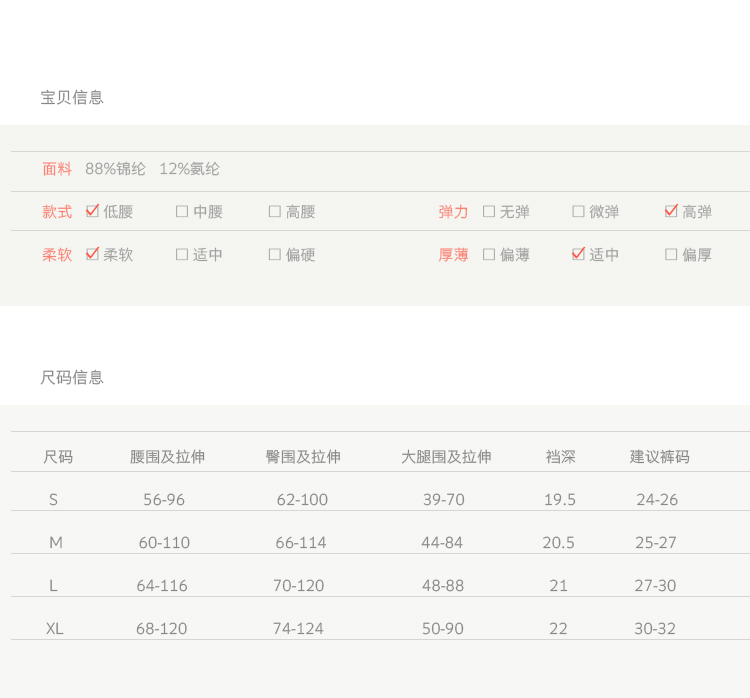Image resolution: width=750 pixels, height=698 pixels.
Task: Check the 偏厚 thickness checkbox
Action: pos(671,255)
